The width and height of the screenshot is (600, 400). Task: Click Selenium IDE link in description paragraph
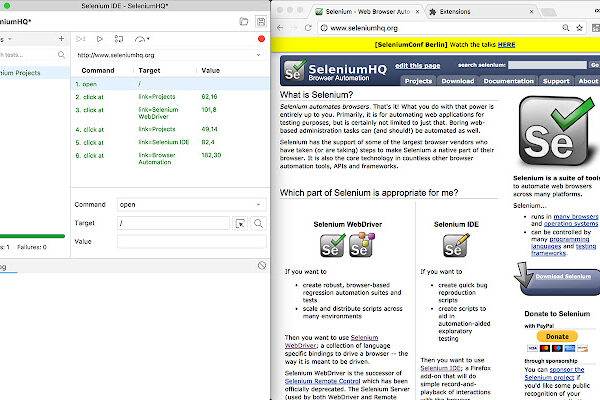coord(440,368)
